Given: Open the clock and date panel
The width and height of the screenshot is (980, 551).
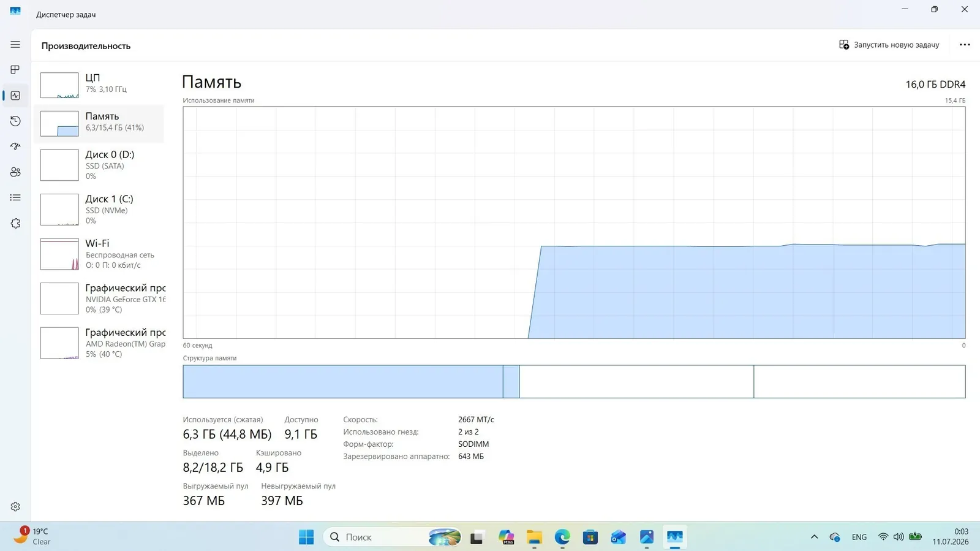Looking at the screenshot, I should pos(951,537).
